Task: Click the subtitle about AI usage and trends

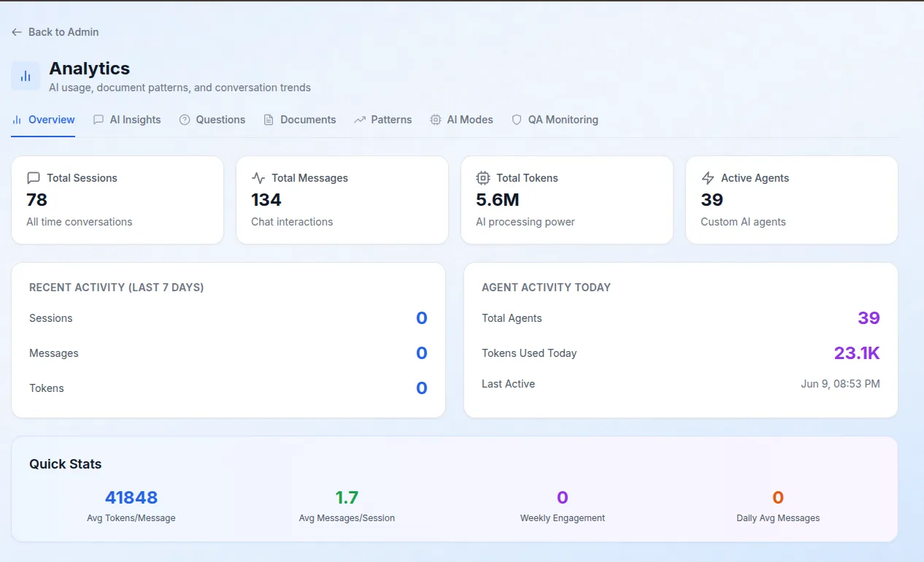Action: point(180,88)
